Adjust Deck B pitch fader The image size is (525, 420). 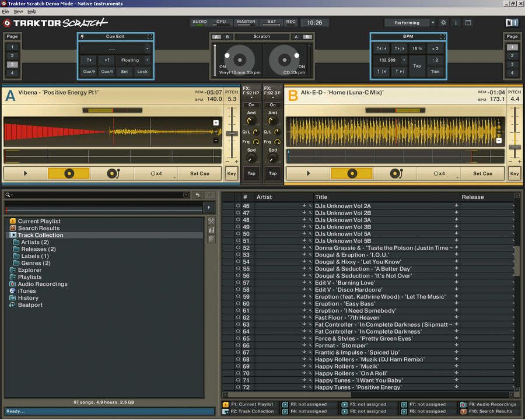[x=514, y=147]
